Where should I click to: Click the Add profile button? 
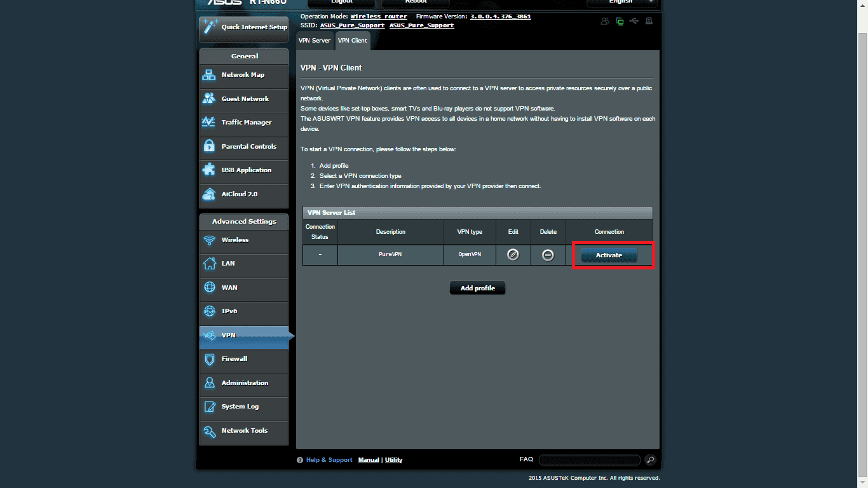click(x=477, y=288)
